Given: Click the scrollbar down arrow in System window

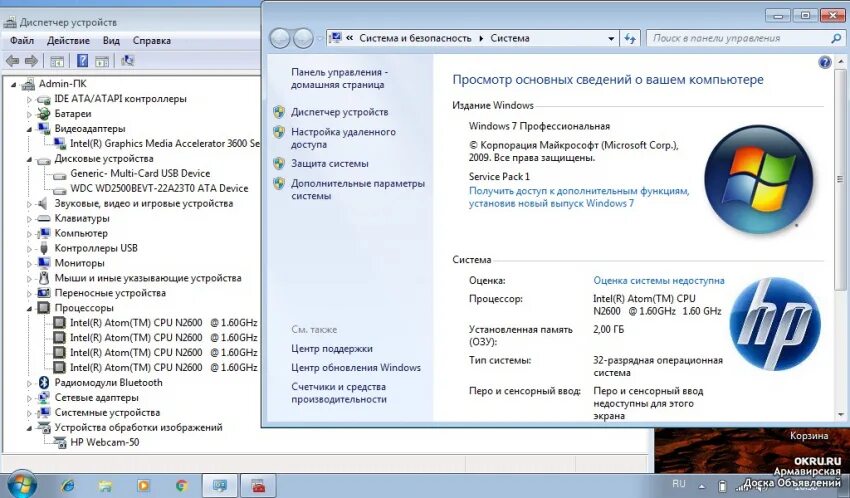Looking at the screenshot, I should click(840, 415).
